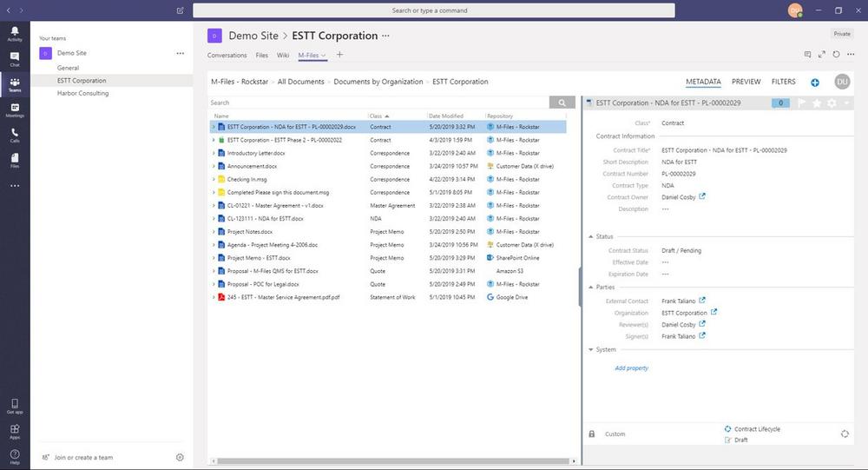Click the permissions lock icon
The width and height of the screenshot is (868, 470).
coord(592,434)
